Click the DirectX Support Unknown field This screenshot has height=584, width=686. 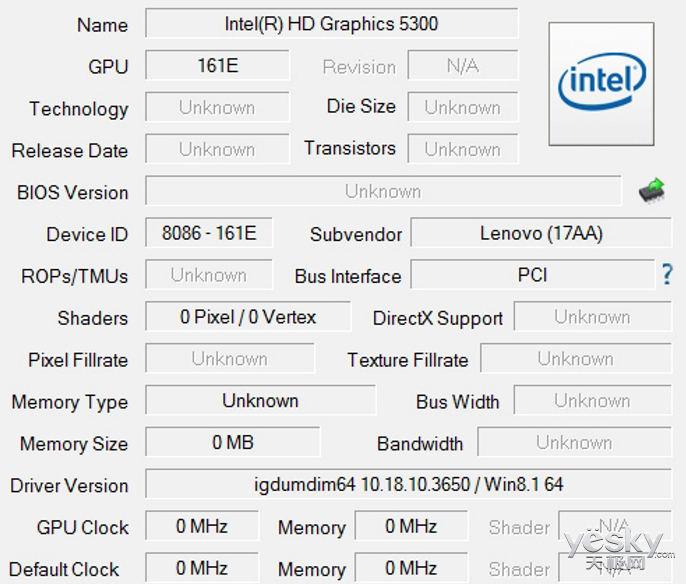click(593, 317)
